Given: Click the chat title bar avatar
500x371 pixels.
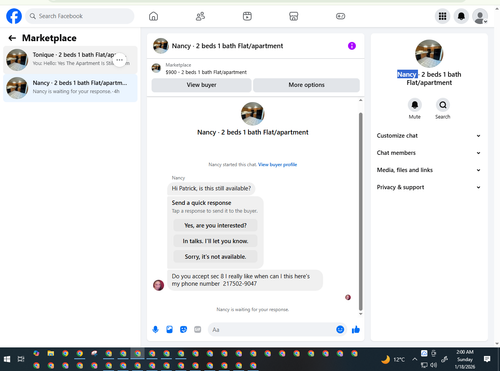Looking at the screenshot, I should [161, 46].
